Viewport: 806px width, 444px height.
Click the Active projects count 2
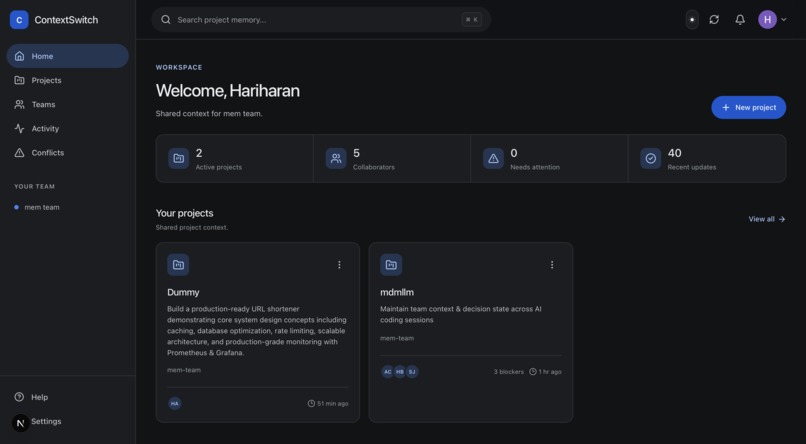(199, 153)
